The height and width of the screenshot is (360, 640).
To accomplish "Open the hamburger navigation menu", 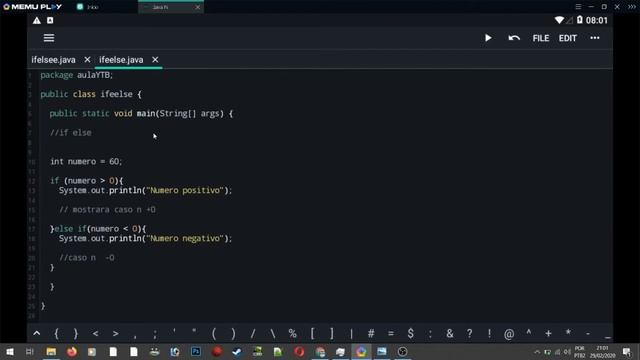I will tap(49, 38).
